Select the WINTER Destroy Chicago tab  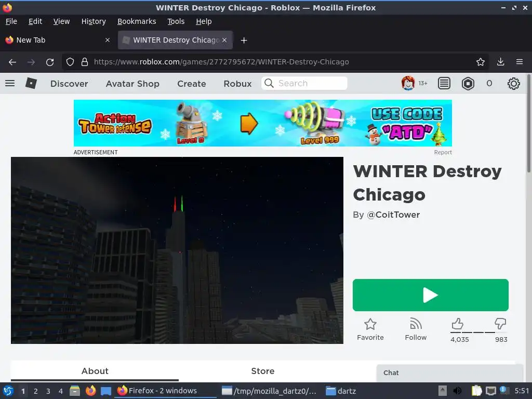(175, 40)
